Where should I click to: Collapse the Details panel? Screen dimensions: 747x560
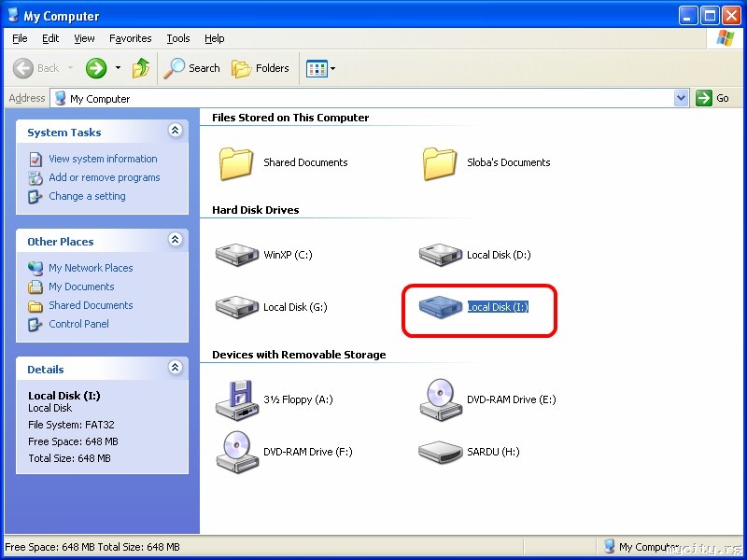click(x=176, y=367)
